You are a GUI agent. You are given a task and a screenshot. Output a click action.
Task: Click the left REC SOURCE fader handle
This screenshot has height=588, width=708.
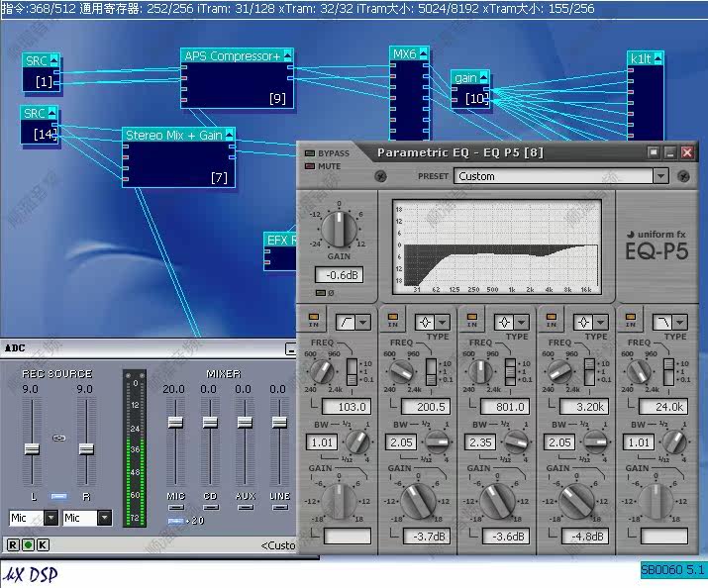[32, 449]
